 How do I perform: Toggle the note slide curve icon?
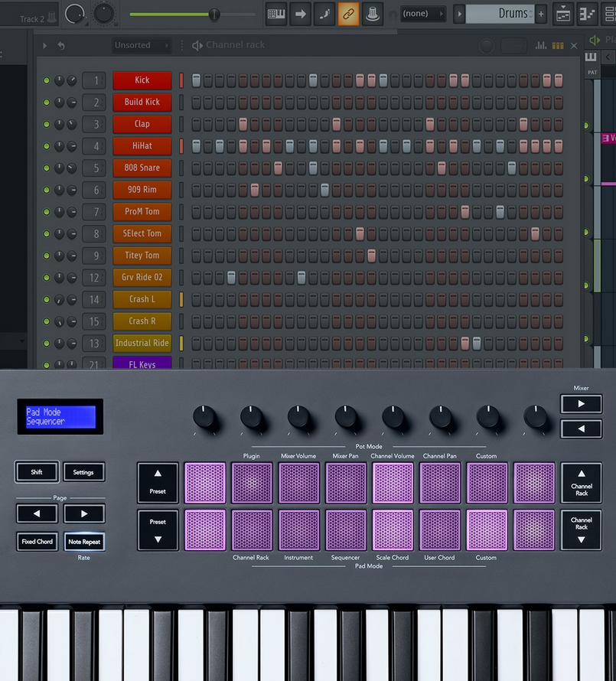point(324,14)
